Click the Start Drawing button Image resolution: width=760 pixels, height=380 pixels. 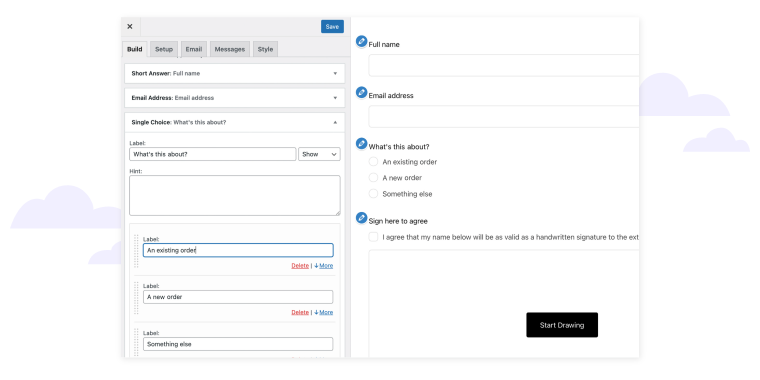562,325
